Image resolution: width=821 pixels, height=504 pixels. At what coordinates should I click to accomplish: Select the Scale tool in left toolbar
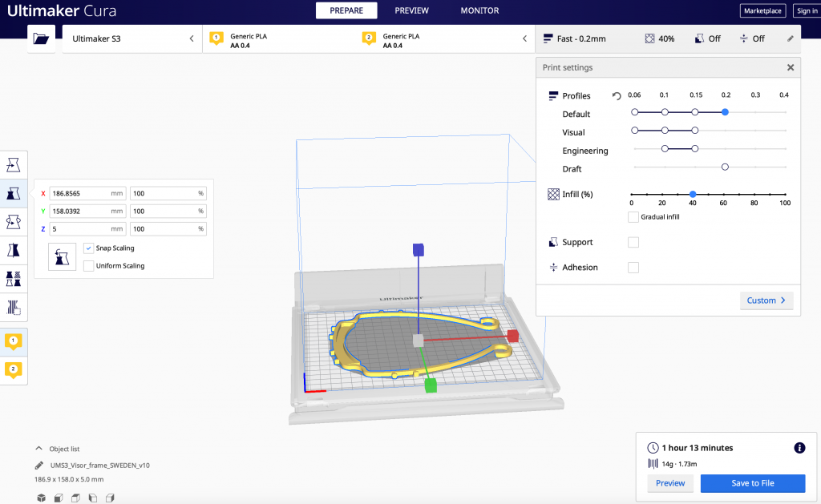[14, 194]
